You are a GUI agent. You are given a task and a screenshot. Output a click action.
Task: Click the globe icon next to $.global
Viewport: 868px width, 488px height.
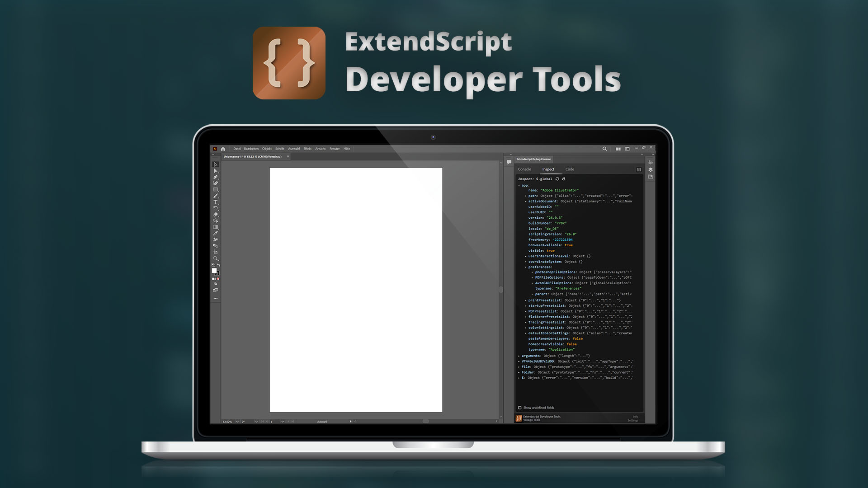564,179
